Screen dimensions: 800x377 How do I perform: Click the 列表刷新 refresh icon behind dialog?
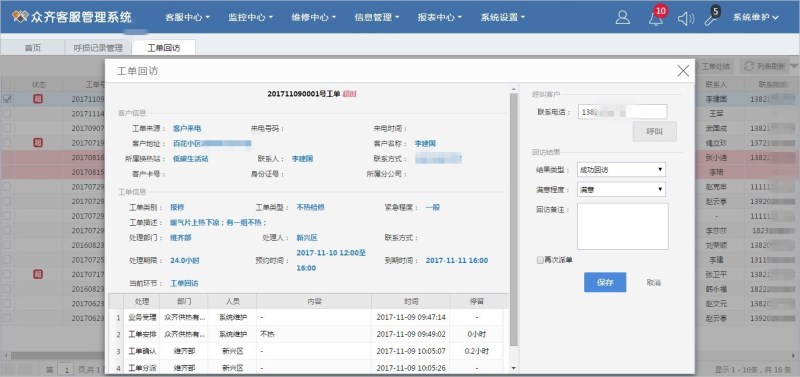click(749, 66)
